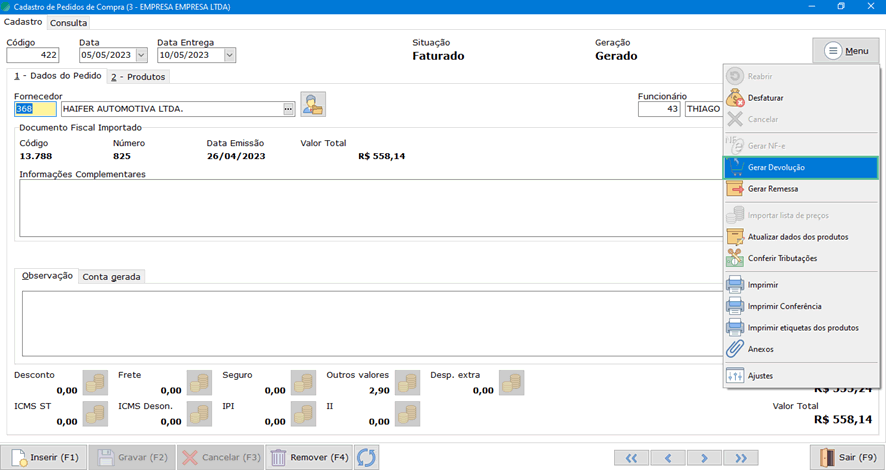Viewport: 886px width, 470px height.
Task: Choose Imprimir Conferência in the menu
Action: pyautogui.click(x=784, y=306)
